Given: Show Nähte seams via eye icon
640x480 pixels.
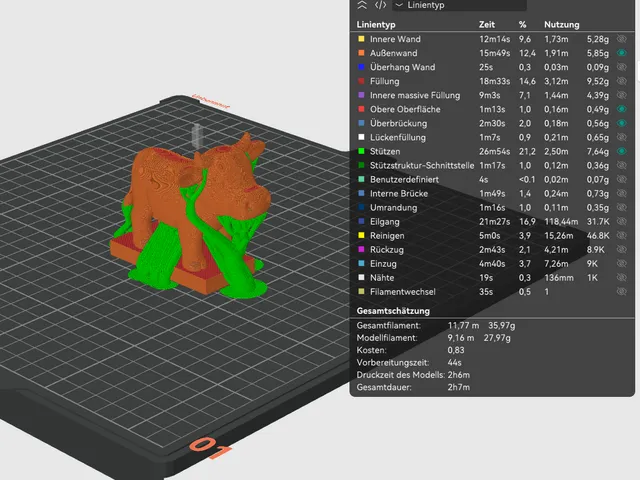Looking at the screenshot, I should [x=621, y=278].
